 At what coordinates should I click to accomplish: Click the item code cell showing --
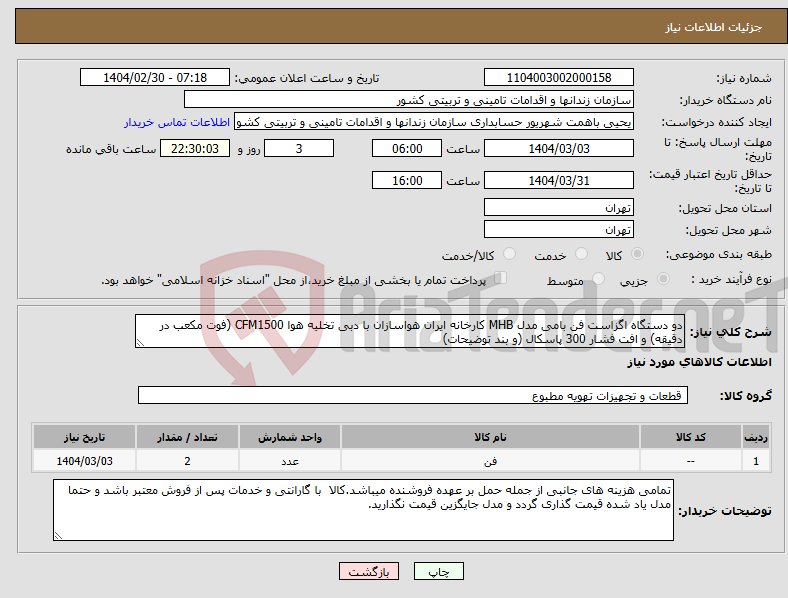(691, 461)
